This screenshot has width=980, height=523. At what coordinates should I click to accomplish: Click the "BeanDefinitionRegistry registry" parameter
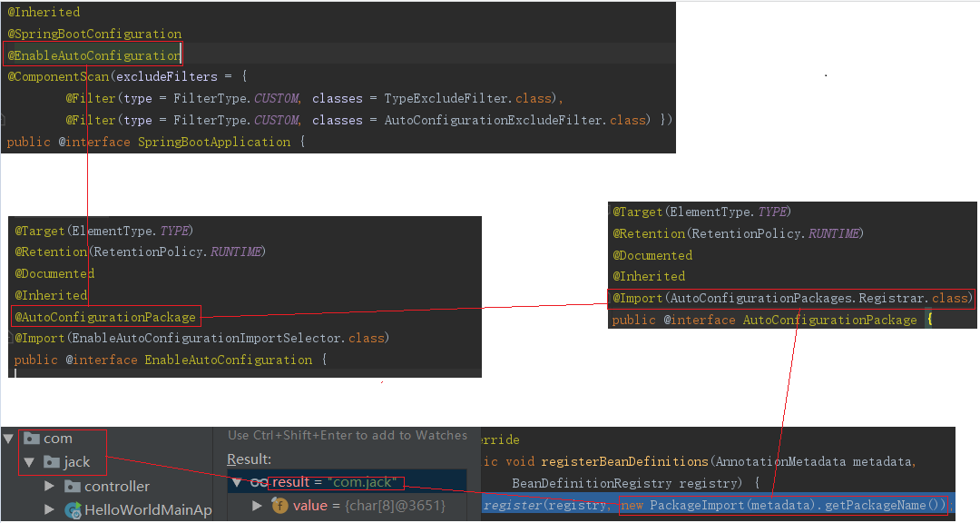[x=626, y=484]
